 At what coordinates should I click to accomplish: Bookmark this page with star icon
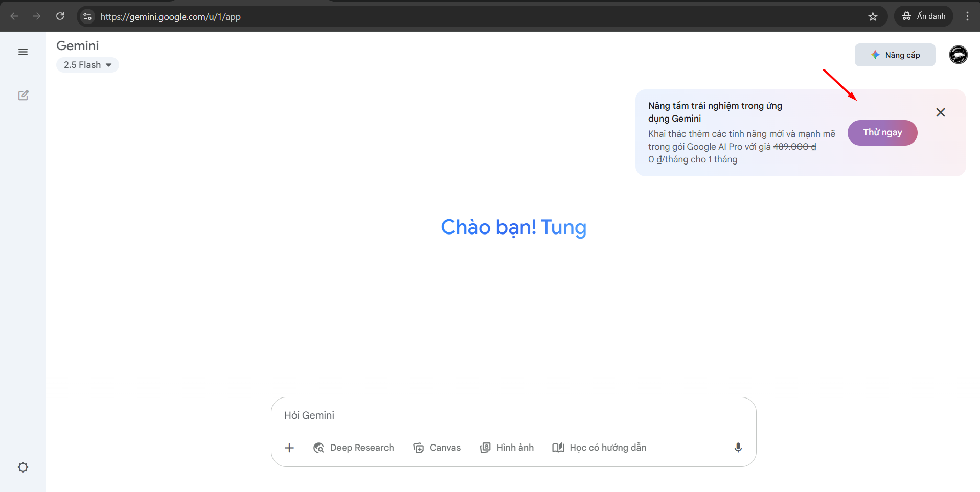click(x=873, y=16)
